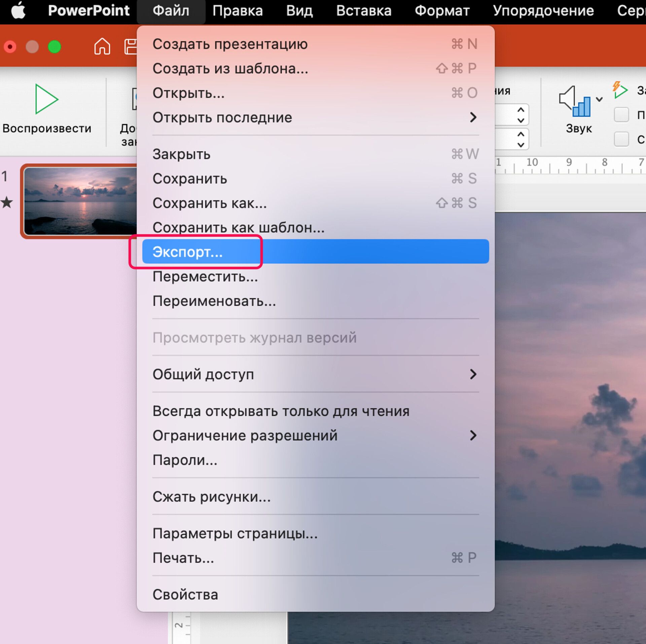Click the lightning play icon at right
The width and height of the screenshot is (646, 644).
point(620,90)
